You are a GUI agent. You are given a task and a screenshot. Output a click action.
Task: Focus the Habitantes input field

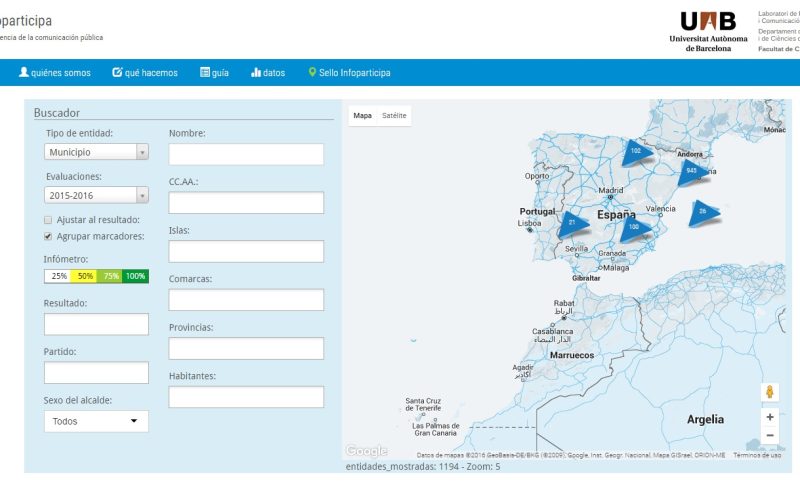[x=246, y=397]
